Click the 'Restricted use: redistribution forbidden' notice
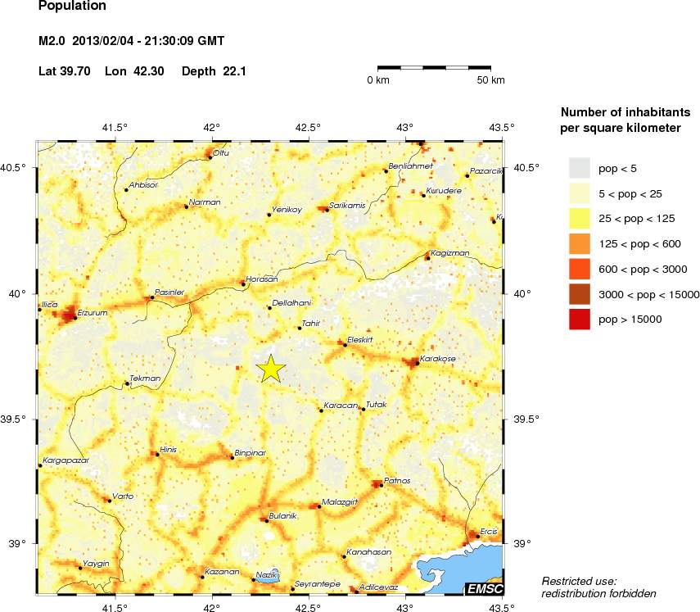 [x=598, y=587]
